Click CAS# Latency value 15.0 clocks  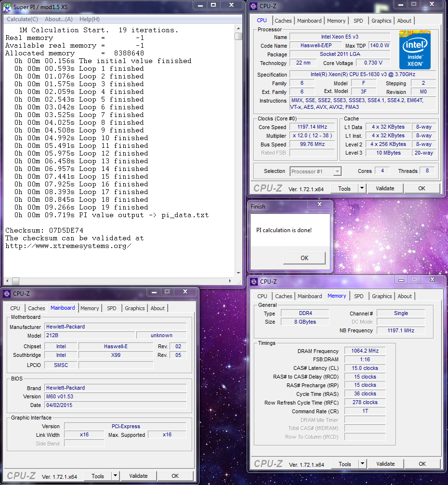(365, 368)
